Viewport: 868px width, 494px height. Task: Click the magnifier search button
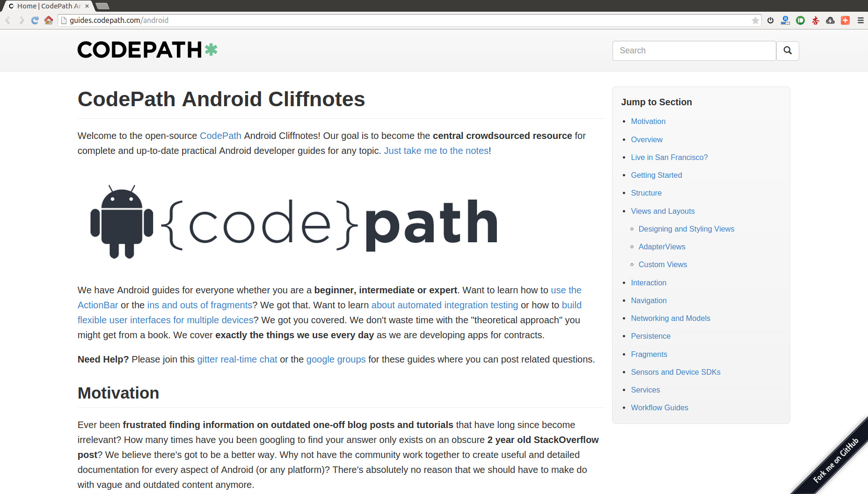(788, 51)
